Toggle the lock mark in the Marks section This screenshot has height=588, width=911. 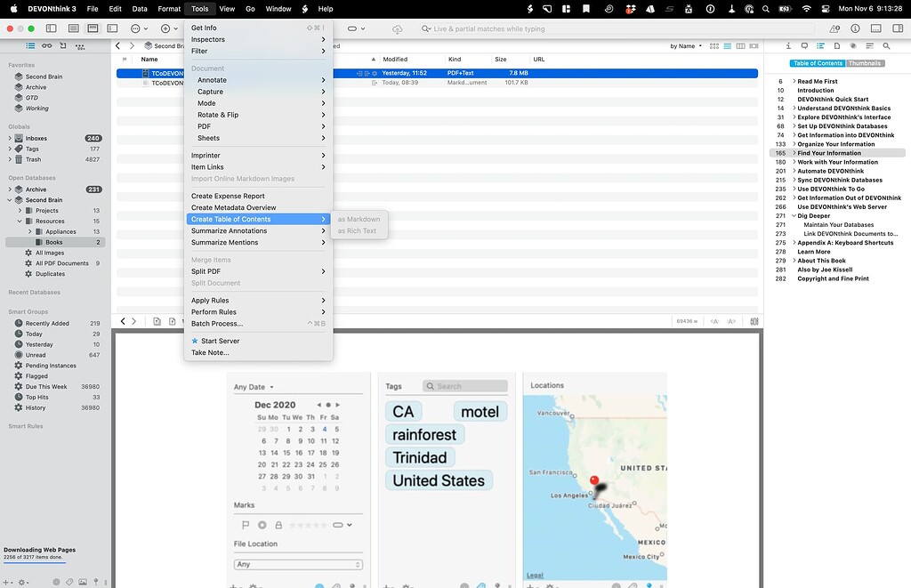point(278,525)
